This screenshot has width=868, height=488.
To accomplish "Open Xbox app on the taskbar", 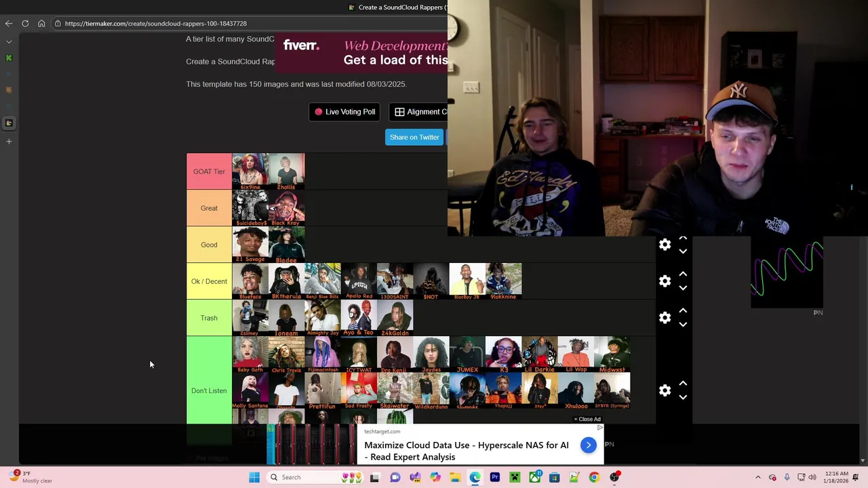I will pyautogui.click(x=535, y=477).
